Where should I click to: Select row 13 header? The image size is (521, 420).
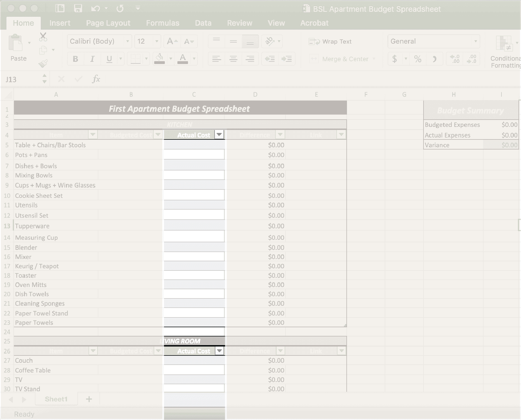point(7,226)
